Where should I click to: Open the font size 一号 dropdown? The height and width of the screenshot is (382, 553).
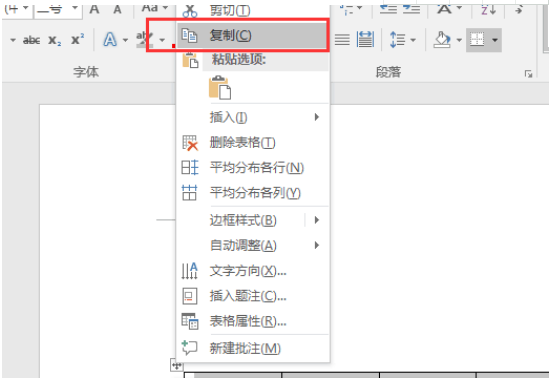75,8
